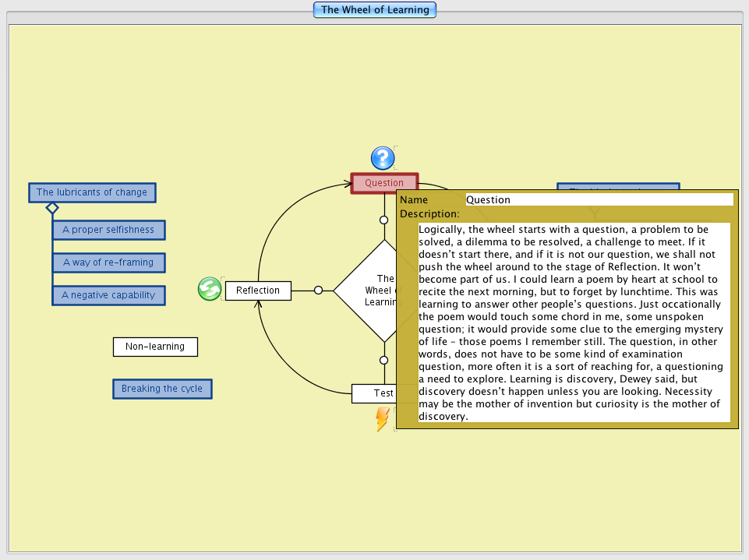This screenshot has height=560, width=749.
Task: Select 'A negative capability' item
Action: [108, 295]
